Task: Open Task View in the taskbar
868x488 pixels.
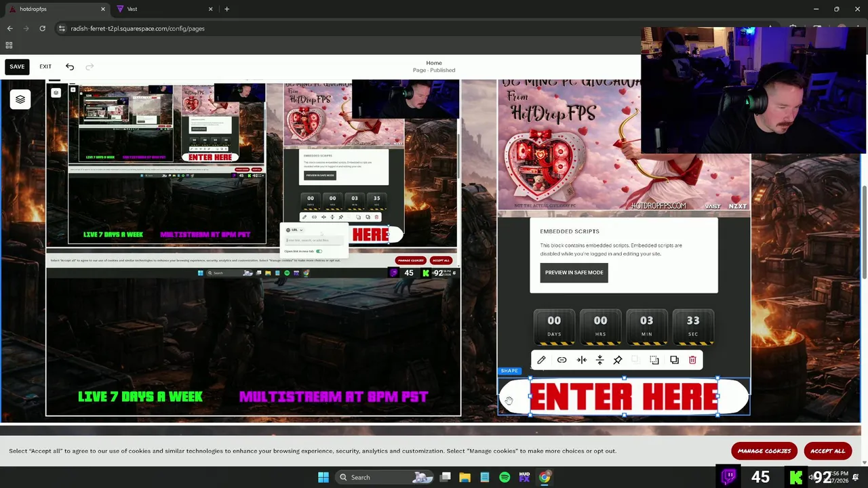Action: (x=445, y=477)
